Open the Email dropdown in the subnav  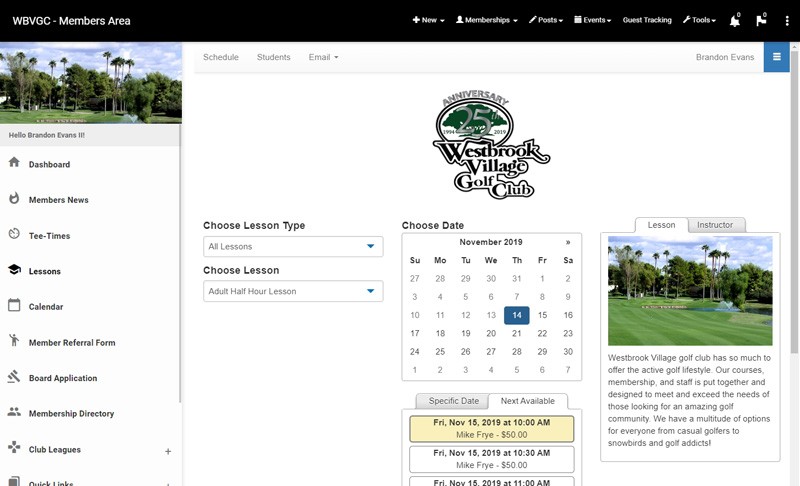(323, 57)
